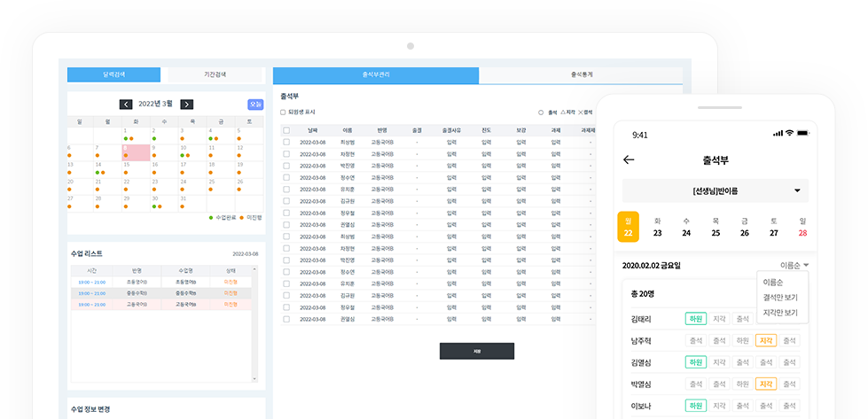Choose 결석만 보기 in sort menu
This screenshot has width=868, height=419.
tap(780, 298)
